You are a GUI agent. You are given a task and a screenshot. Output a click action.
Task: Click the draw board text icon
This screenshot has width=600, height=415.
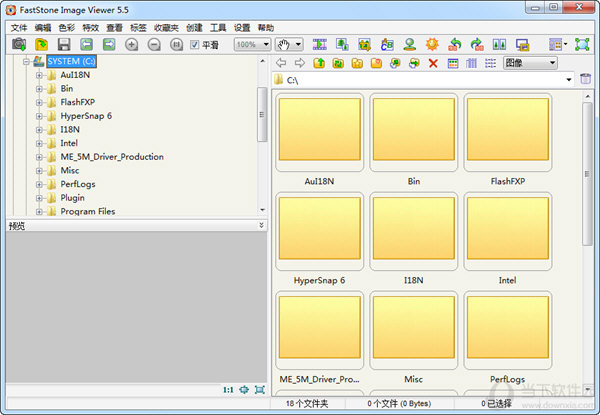pyautogui.click(x=387, y=44)
